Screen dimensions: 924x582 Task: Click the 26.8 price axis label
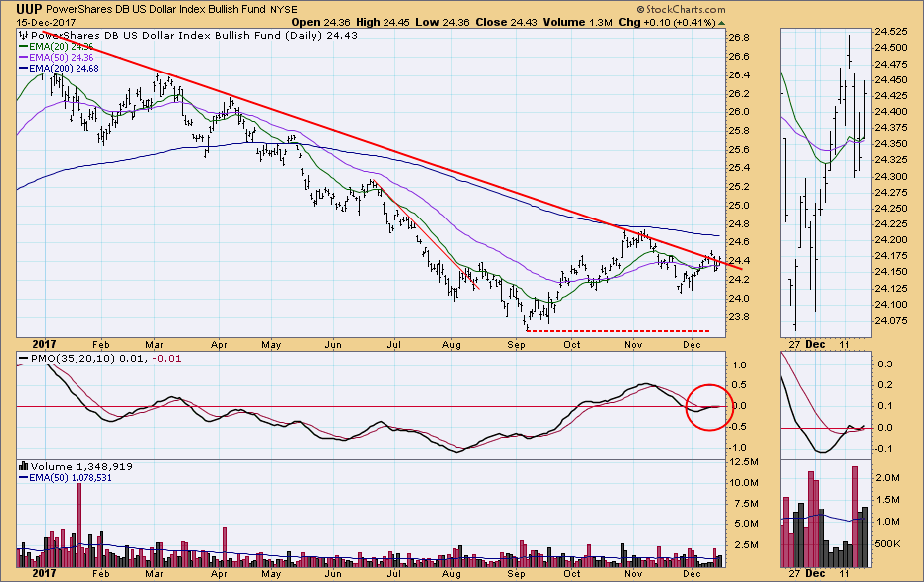pos(739,38)
